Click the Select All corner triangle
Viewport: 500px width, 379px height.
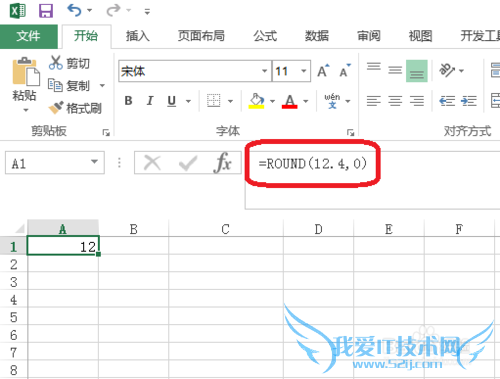[19, 229]
